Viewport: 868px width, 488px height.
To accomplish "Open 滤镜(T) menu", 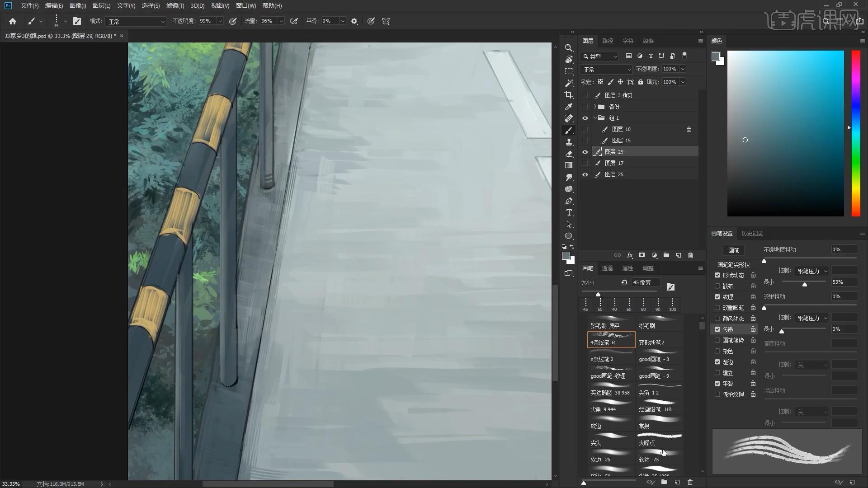I will pos(175,5).
